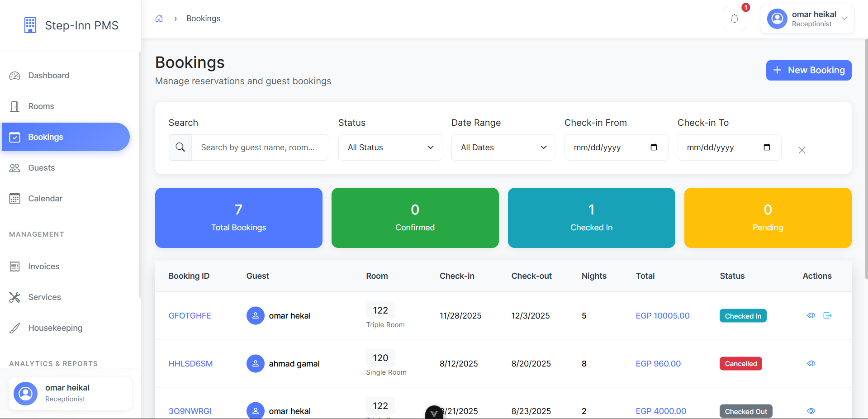View checked-out booking 3O9NWRGI via eye icon
This screenshot has height=419, width=868.
[x=811, y=411]
